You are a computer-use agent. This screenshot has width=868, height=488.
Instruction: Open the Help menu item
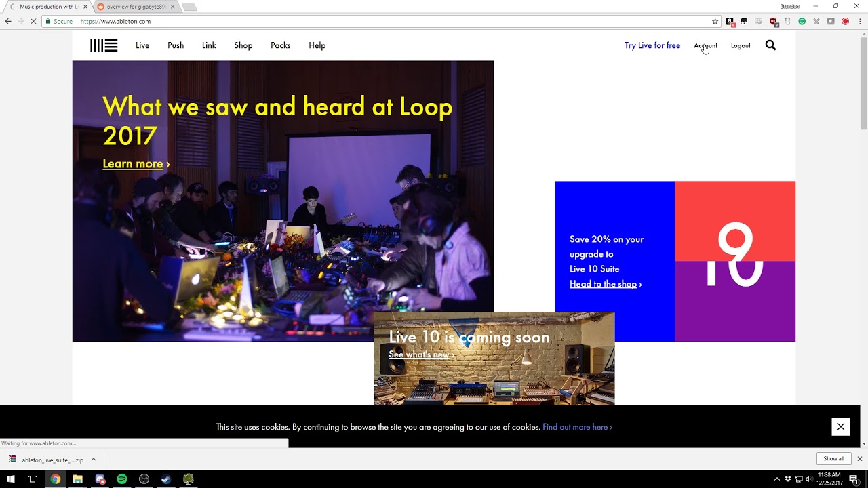click(x=317, y=45)
